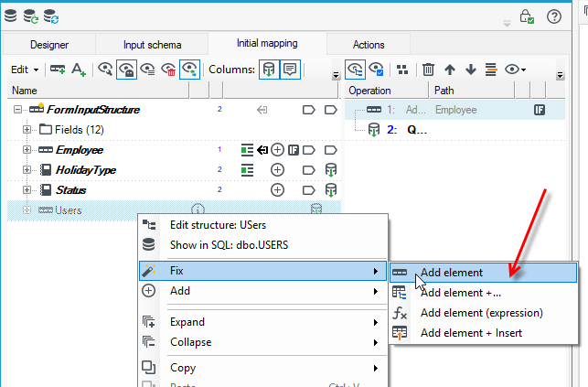Open the Fix submenu
This screenshot has width=588, height=387.
(262, 271)
